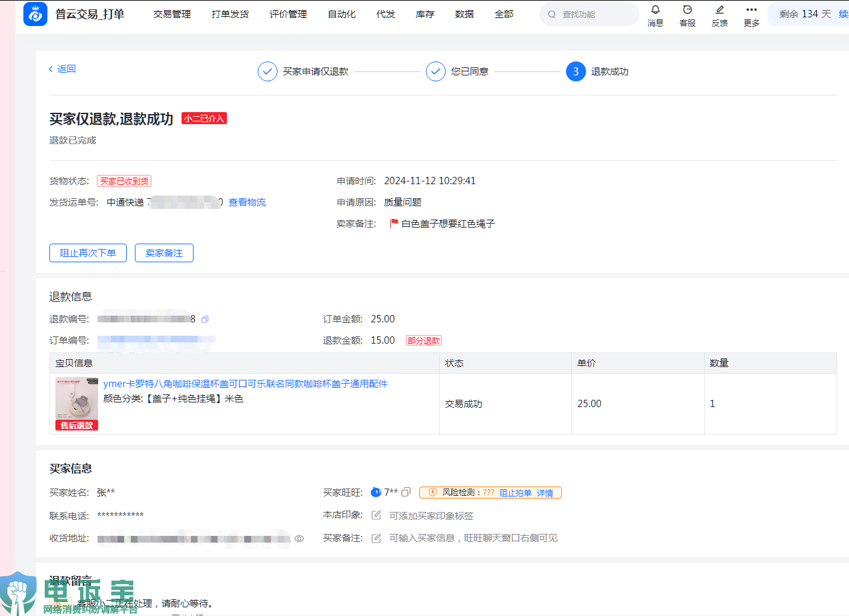Click the 反馈 feedback pencil icon

719,10
